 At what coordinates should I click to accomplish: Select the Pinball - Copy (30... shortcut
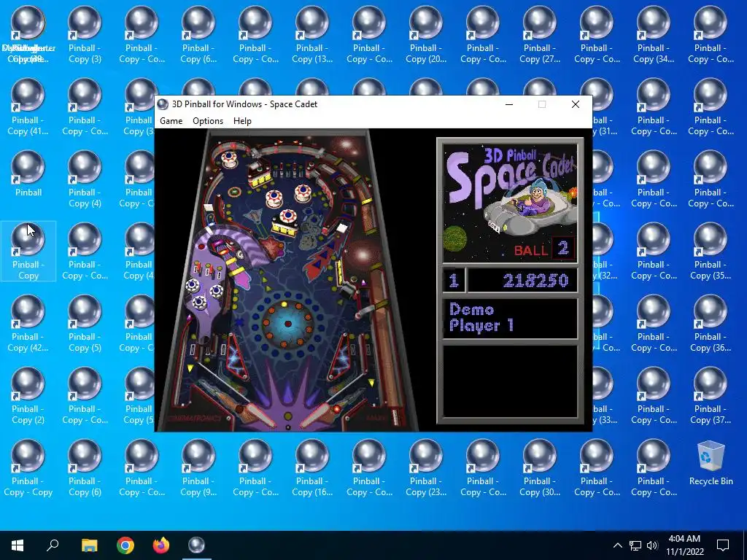[x=540, y=468]
